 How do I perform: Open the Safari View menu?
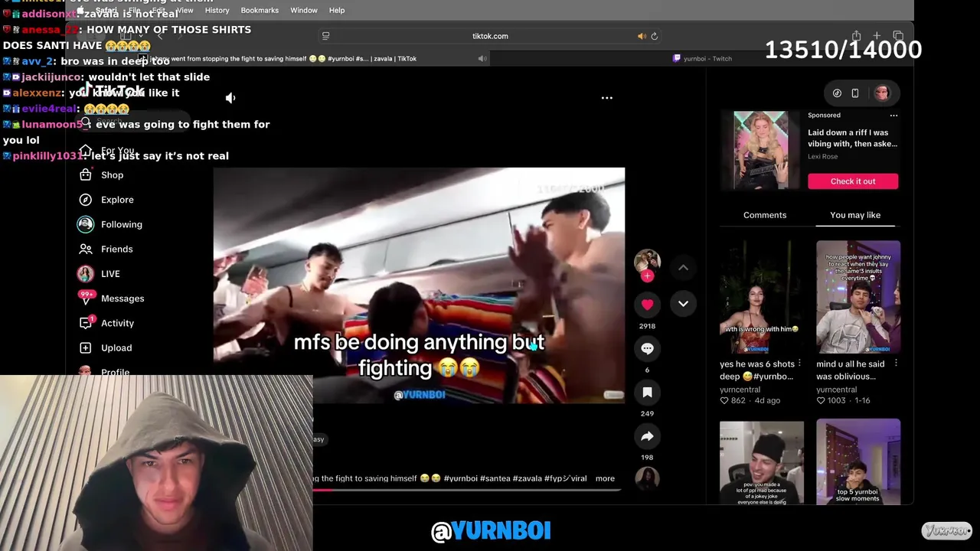[x=185, y=10]
